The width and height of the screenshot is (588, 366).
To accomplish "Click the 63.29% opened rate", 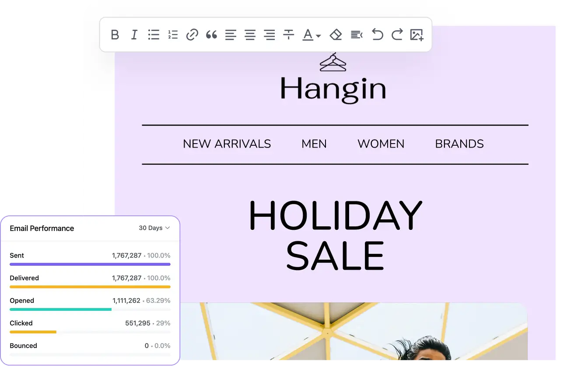I will [x=158, y=300].
